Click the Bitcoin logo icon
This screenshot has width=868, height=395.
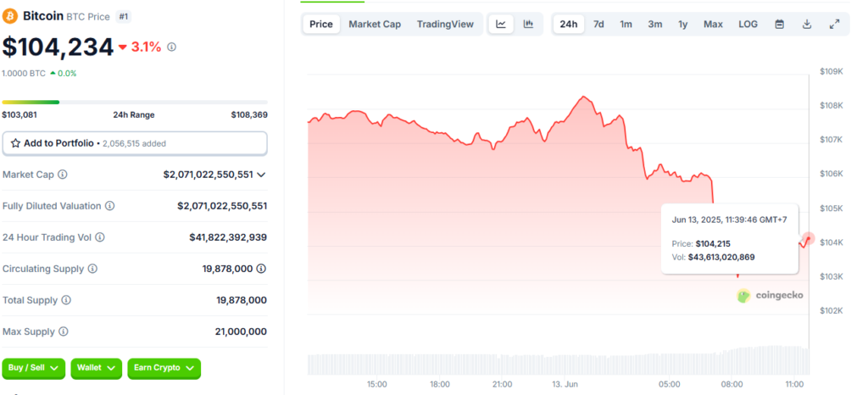point(10,16)
